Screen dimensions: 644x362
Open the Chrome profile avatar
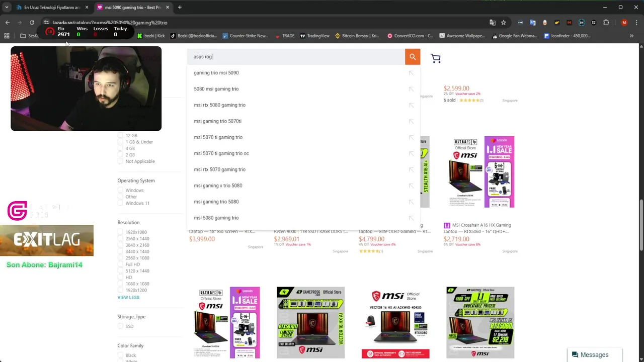[x=624, y=23]
